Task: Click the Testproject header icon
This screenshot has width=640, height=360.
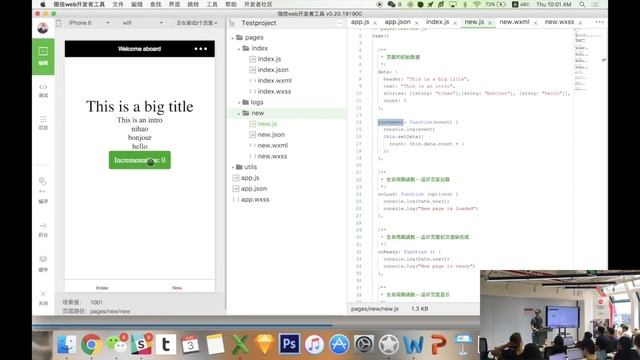Action: pos(232,23)
